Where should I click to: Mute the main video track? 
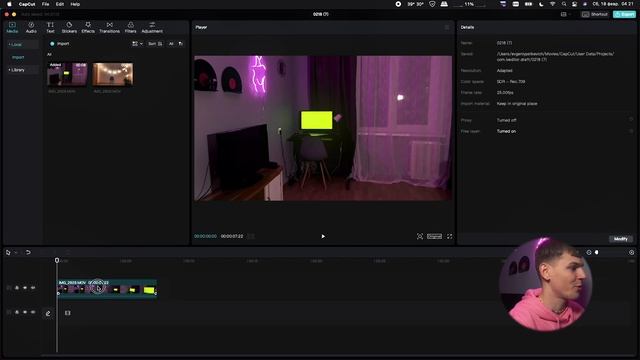(33, 288)
